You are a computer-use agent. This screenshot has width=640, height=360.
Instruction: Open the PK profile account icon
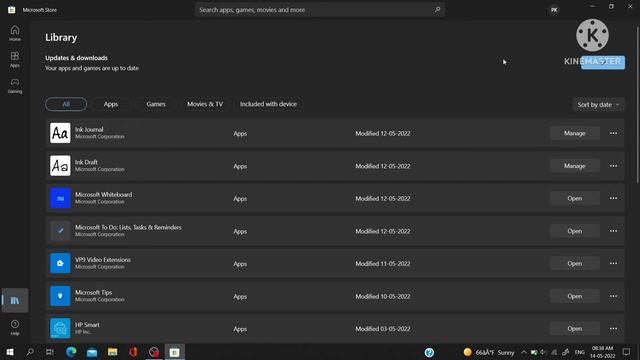tap(554, 10)
